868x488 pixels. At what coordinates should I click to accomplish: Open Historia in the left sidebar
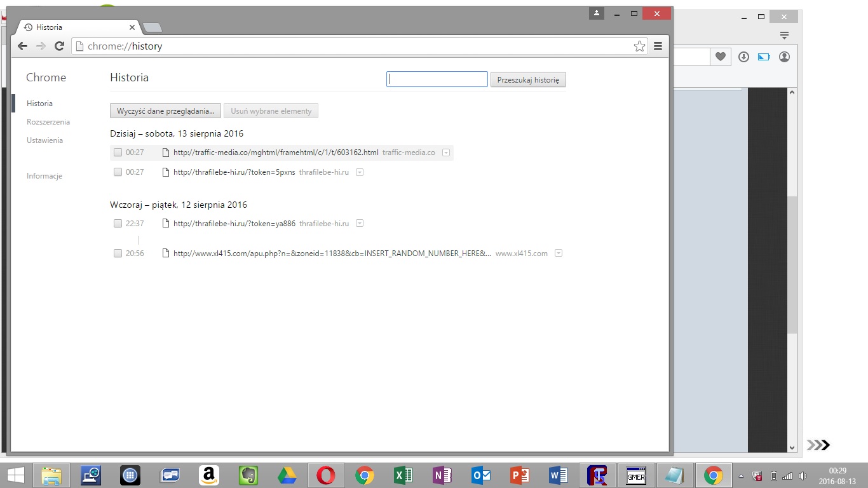click(39, 104)
